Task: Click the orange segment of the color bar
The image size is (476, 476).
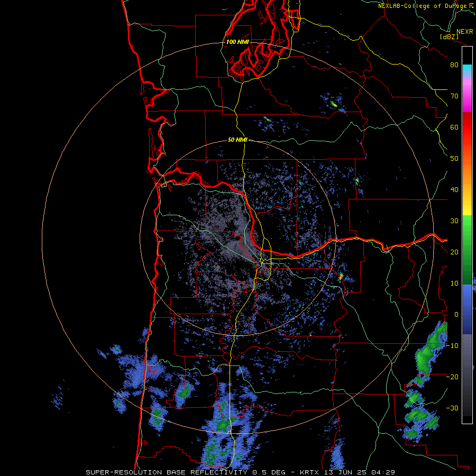Action: [467, 173]
